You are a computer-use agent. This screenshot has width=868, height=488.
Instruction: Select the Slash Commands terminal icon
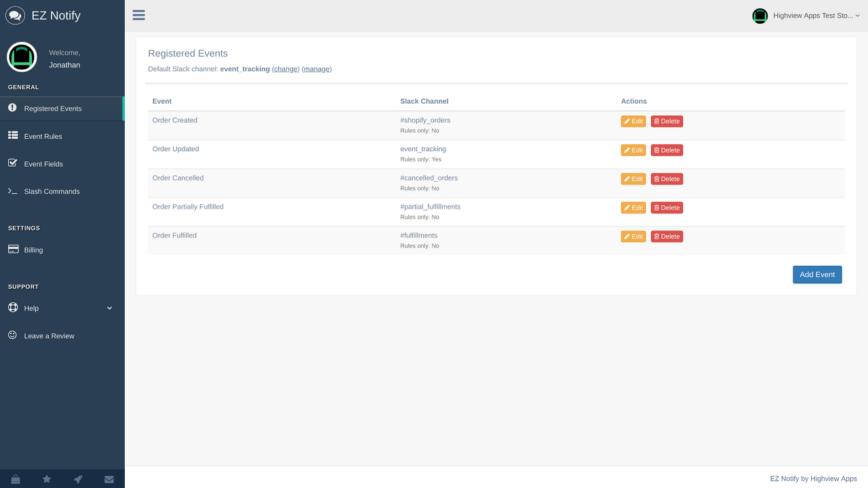coord(12,191)
